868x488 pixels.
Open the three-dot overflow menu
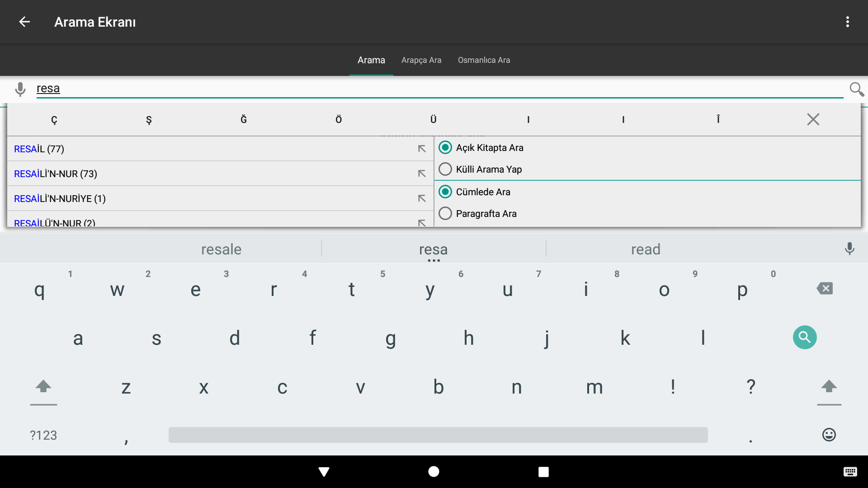(x=847, y=22)
